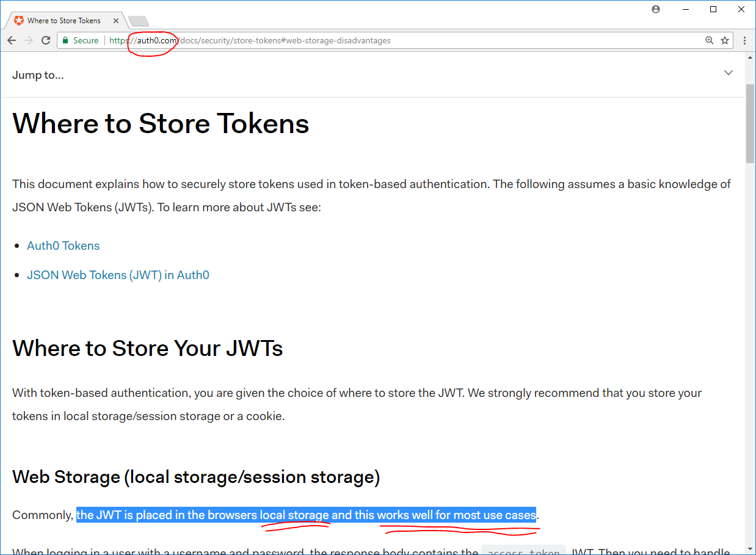Go back using the back arrow
The image size is (756, 555).
tap(12, 40)
